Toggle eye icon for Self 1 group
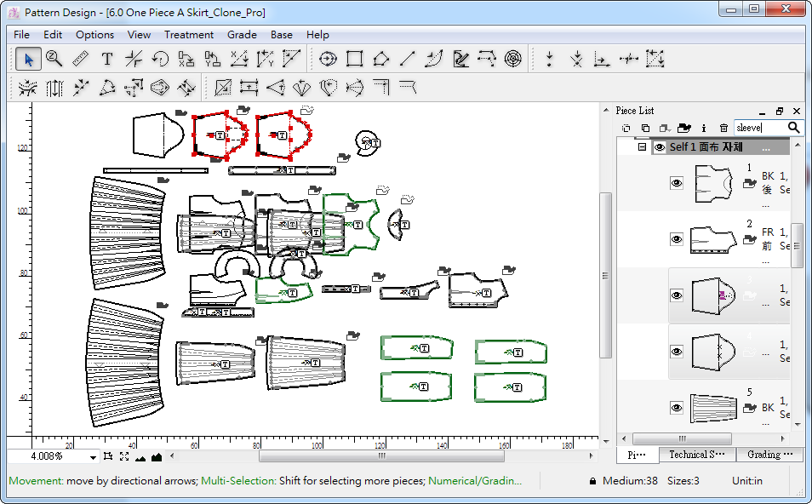Viewport: 812px width, 504px height. point(660,147)
